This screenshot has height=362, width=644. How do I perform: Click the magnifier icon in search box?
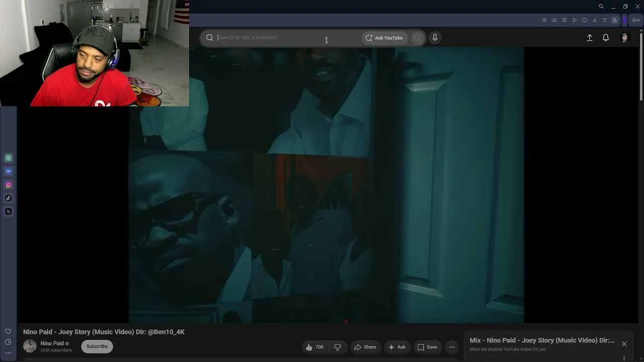pyautogui.click(x=210, y=38)
